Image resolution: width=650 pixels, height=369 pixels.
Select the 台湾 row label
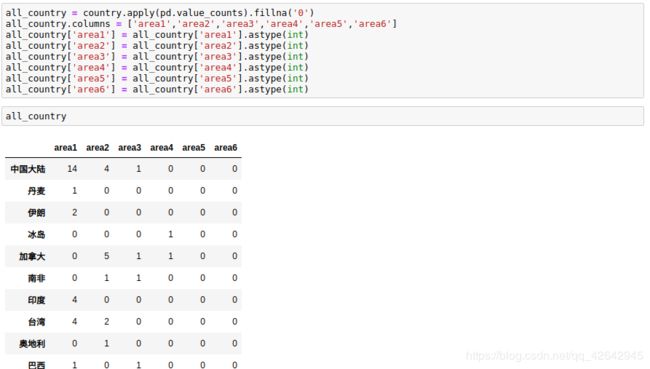pos(36,322)
